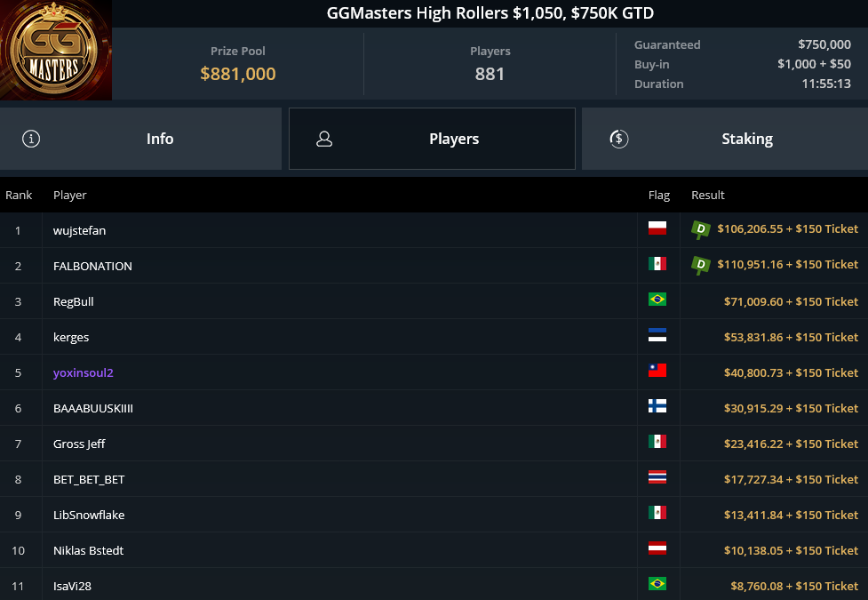Viewport: 868px width, 600px height.
Task: Click Gross Jeff's Mexico flag
Action: 657,442
